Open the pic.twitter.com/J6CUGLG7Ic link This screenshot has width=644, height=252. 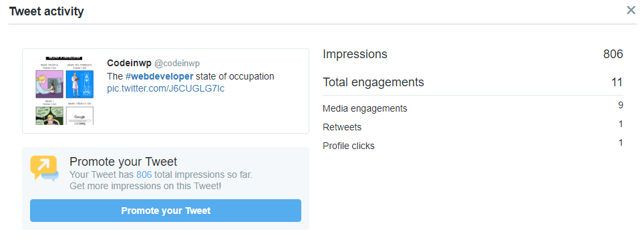click(166, 88)
